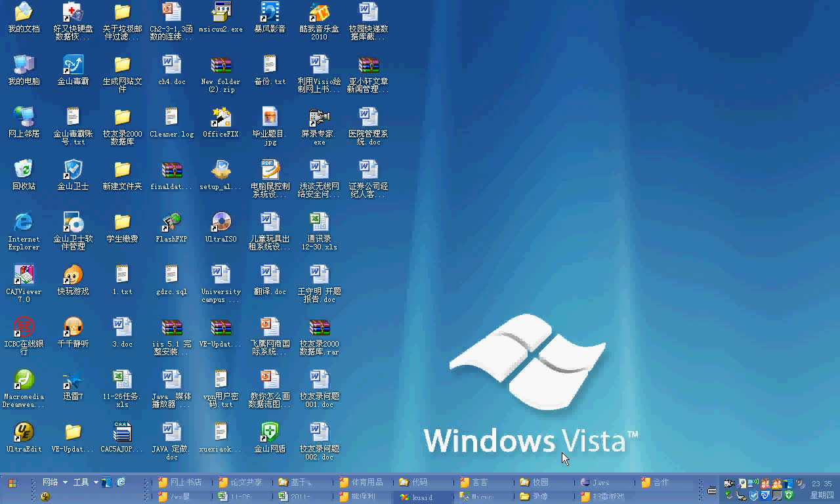This screenshot has height=504, width=840.
Task: Click blue shield tray icon
Action: [753, 495]
